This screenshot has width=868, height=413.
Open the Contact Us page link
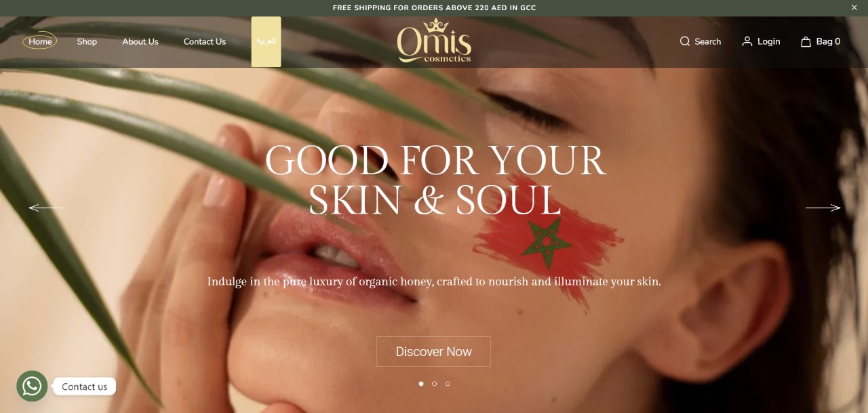coord(205,41)
